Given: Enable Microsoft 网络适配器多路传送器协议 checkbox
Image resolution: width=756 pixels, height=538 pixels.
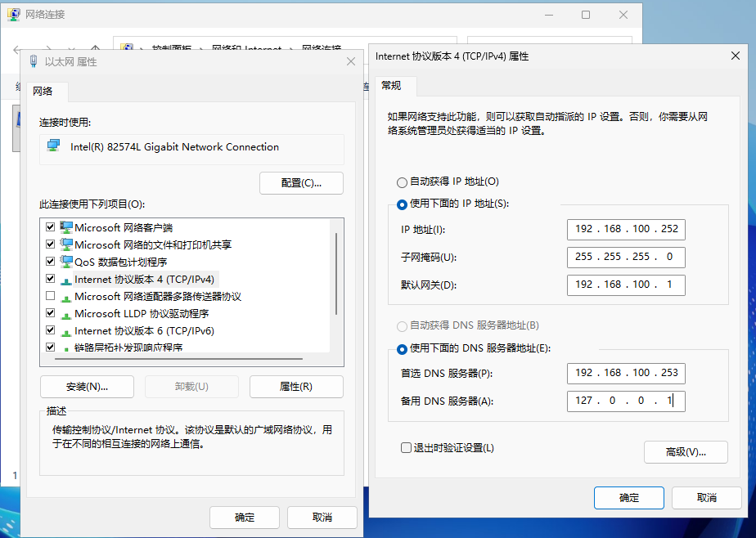Looking at the screenshot, I should click(51, 296).
